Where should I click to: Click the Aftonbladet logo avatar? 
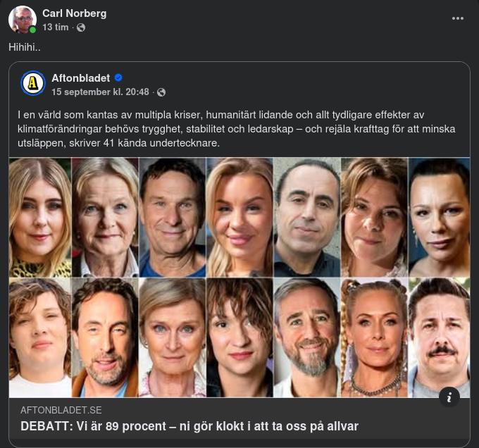coord(33,84)
